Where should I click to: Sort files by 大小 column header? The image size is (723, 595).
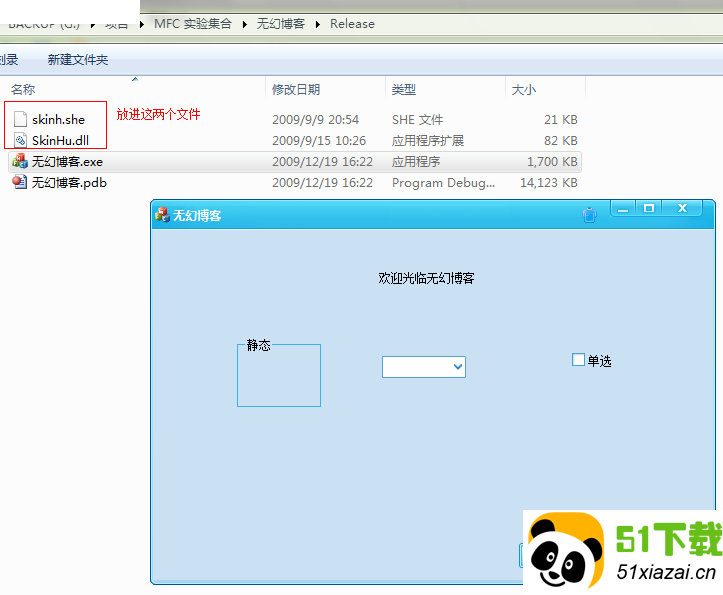524,89
